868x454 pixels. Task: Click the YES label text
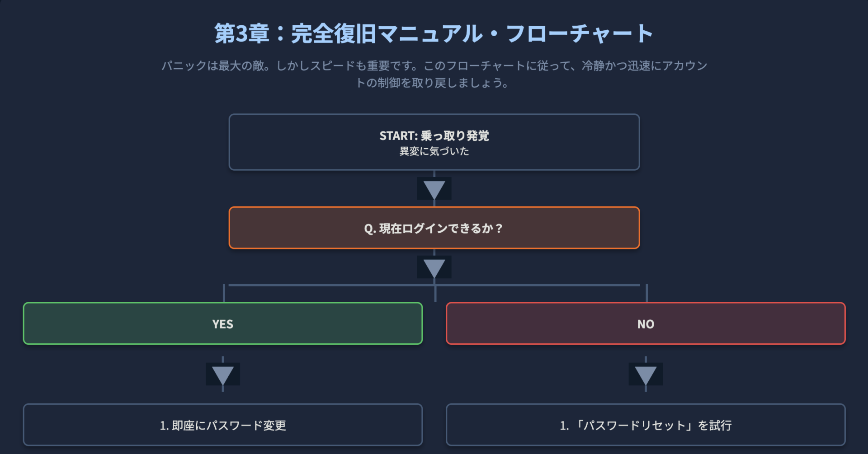(223, 324)
